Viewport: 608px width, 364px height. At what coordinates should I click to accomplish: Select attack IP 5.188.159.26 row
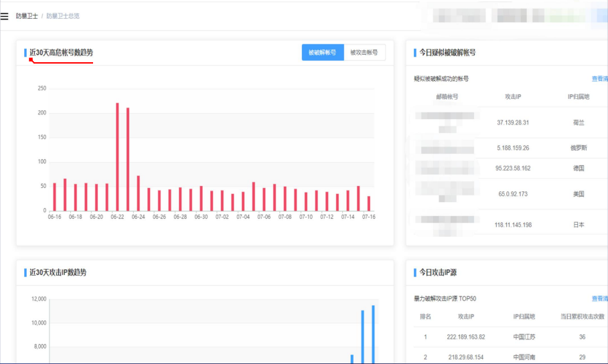coord(513,148)
